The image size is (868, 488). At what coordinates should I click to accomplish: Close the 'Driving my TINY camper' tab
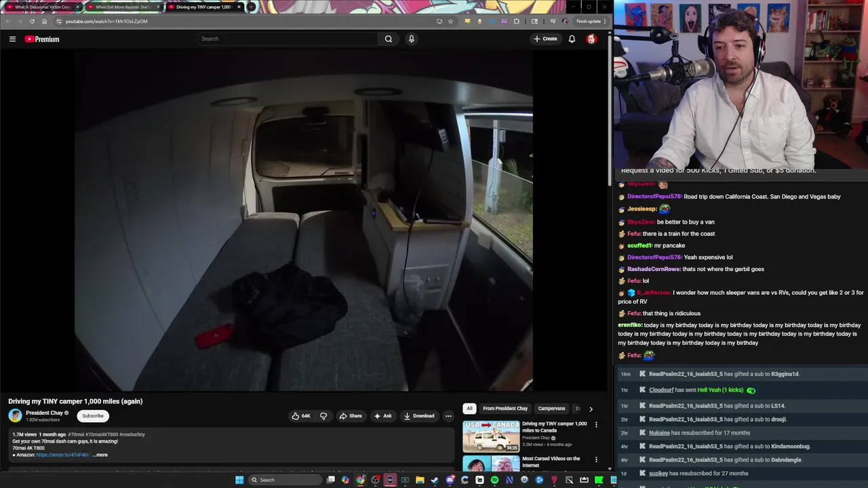239,7
